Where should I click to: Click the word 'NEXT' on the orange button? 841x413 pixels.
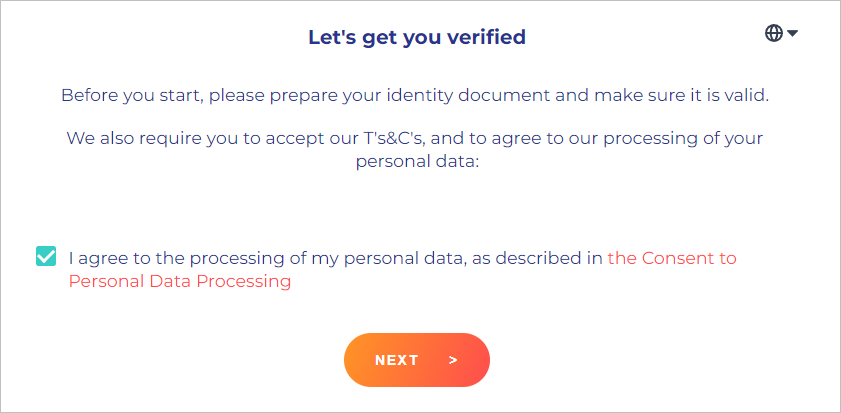click(396, 360)
